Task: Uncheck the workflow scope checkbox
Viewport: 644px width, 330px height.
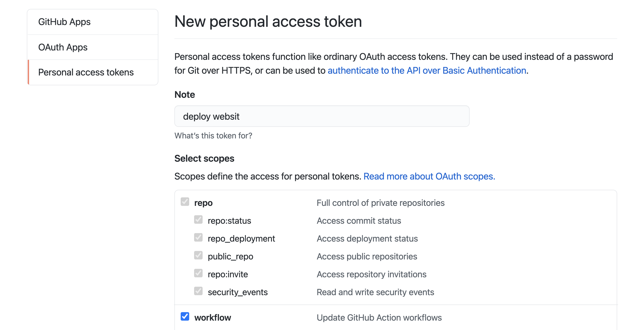Action: (185, 317)
